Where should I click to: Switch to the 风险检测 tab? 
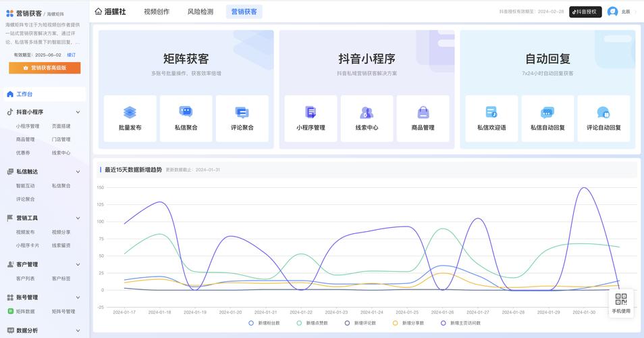200,11
